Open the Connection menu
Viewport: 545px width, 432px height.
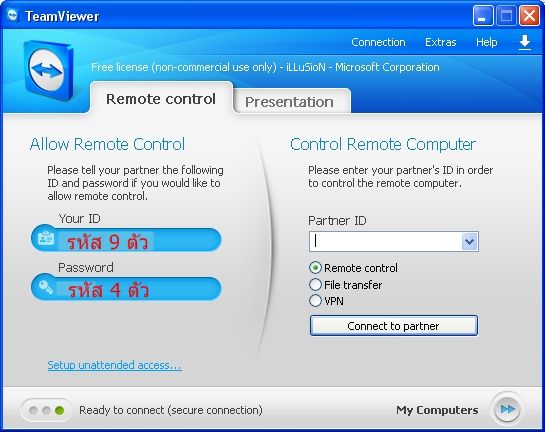coord(378,42)
